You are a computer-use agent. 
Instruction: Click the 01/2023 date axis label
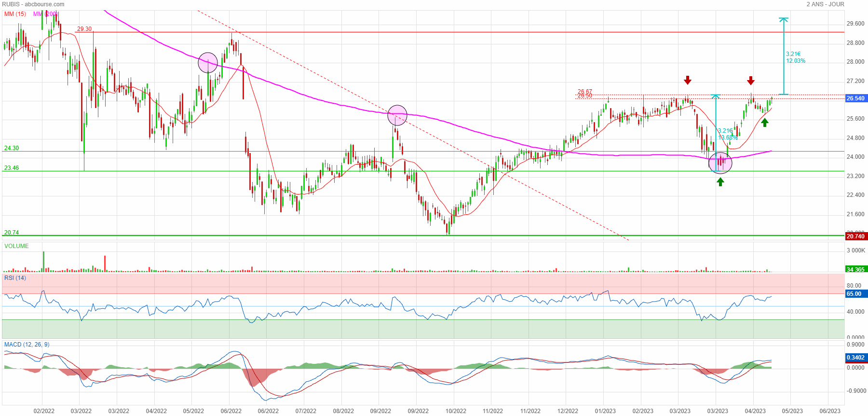tap(605, 411)
